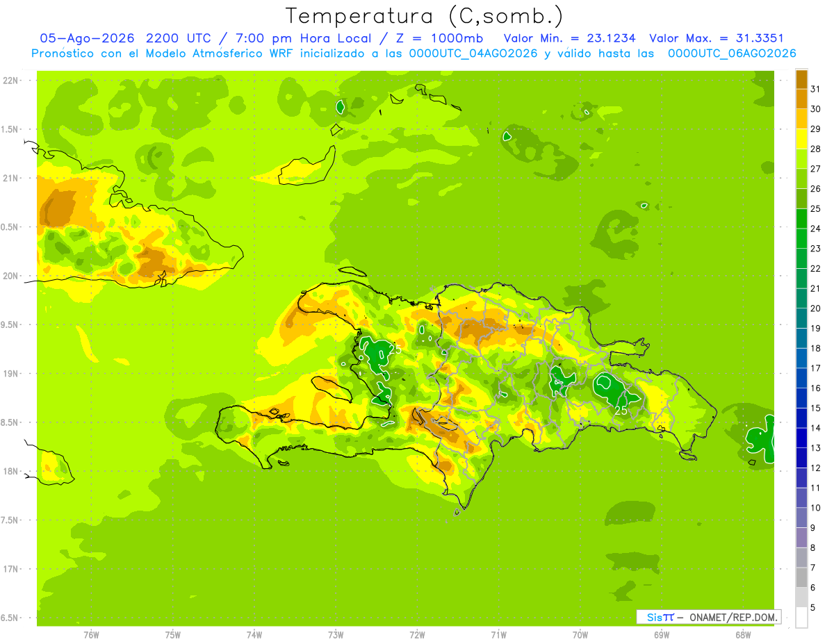The width and height of the screenshot is (834, 644).
Task: Click legend value label 28
Action: pyautogui.click(x=816, y=149)
